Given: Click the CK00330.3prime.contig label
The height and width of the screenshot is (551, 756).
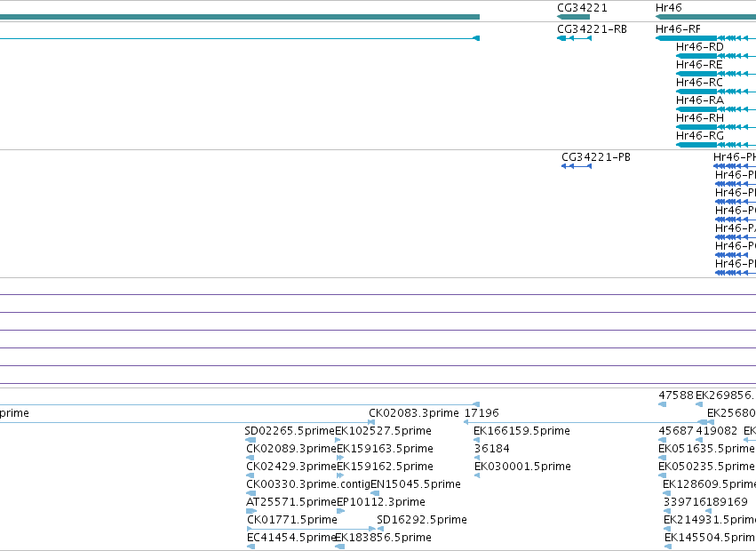Looking at the screenshot, I should tap(308, 484).
